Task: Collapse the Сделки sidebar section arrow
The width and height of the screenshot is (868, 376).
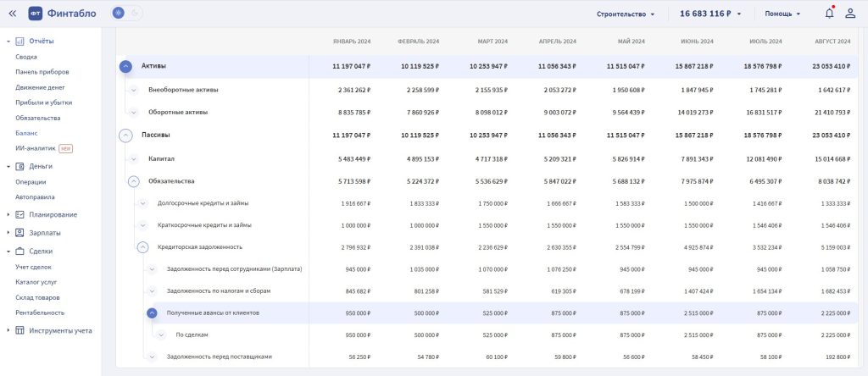Action: [x=8, y=251]
